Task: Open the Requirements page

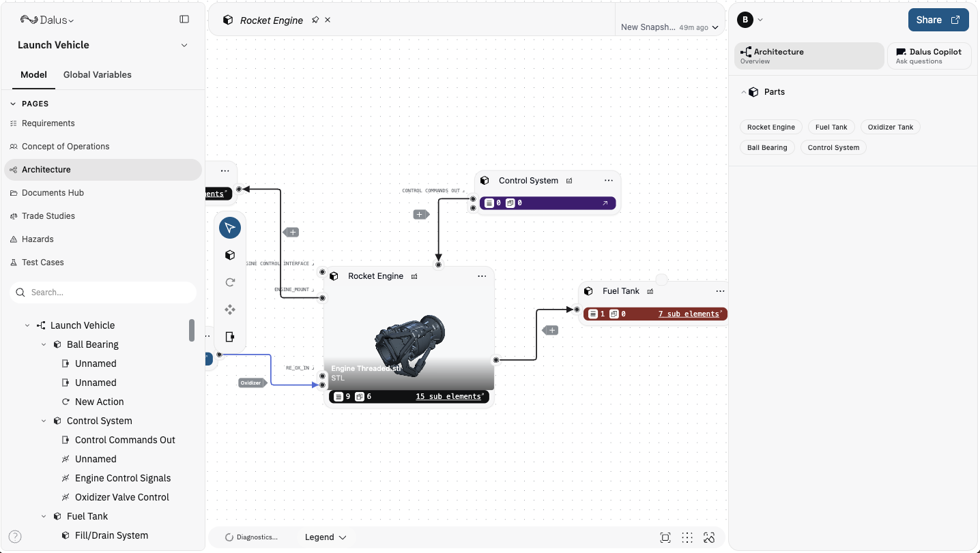Action: click(x=103, y=123)
